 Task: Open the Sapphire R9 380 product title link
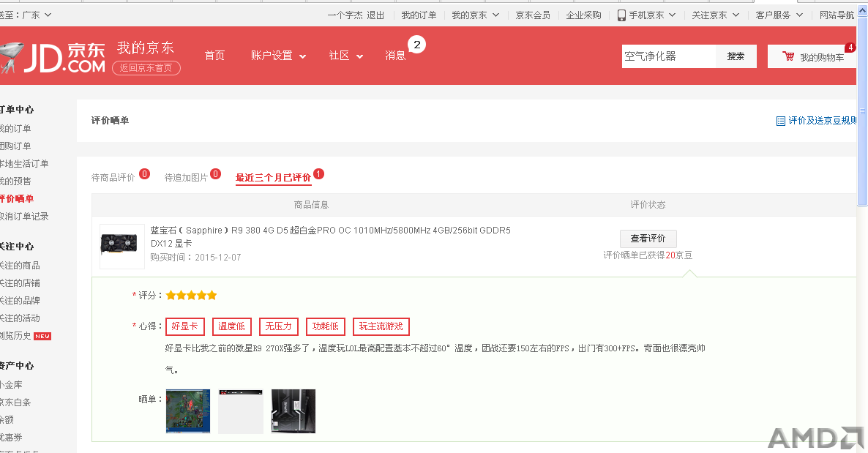(331, 236)
